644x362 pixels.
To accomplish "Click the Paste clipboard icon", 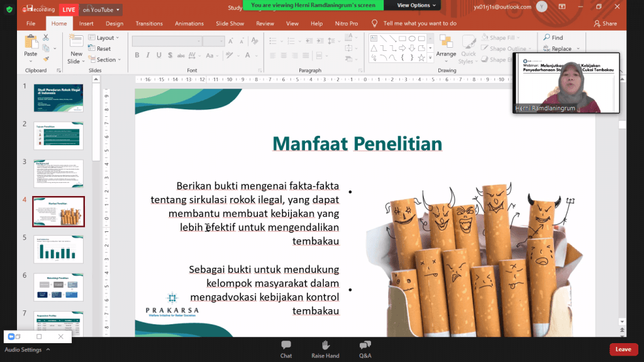I will 30,42.
